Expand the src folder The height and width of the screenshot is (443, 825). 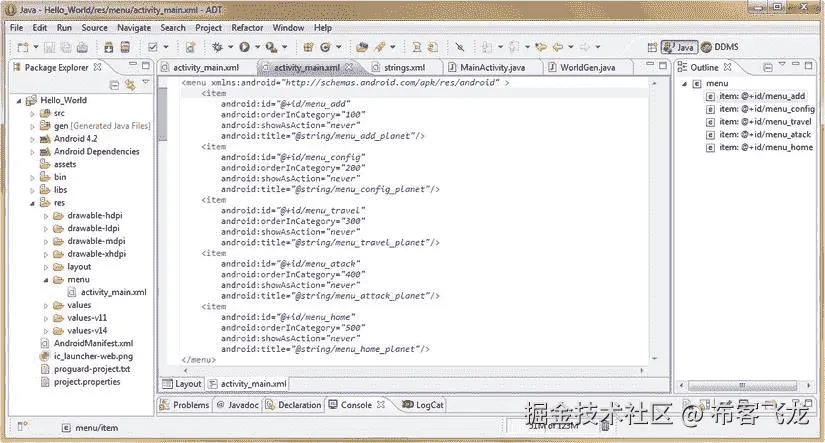33,114
